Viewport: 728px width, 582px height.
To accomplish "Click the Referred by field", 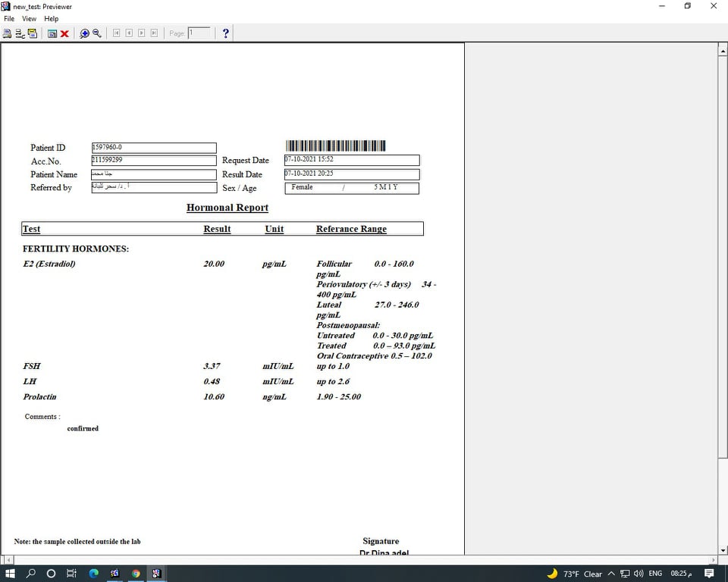I will click(154, 187).
